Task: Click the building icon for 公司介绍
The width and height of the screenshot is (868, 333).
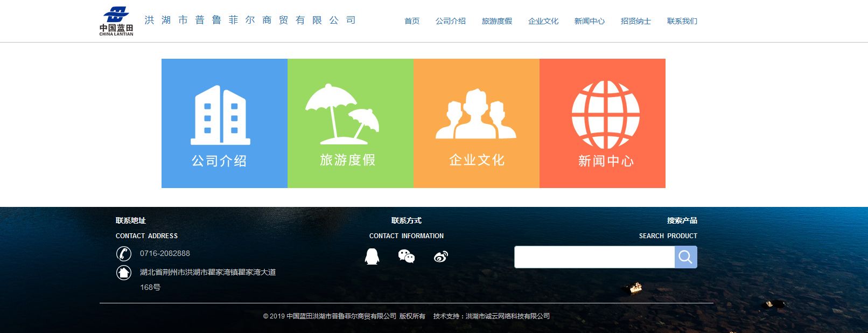Action: 220,115
